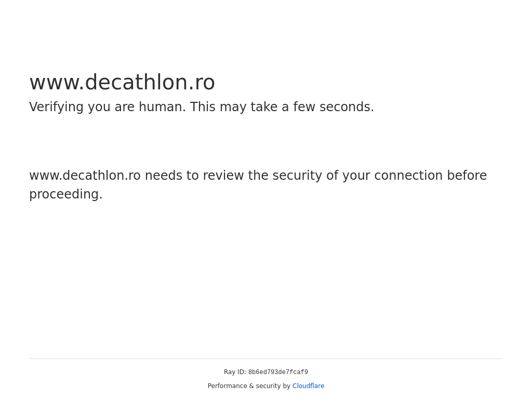
Task: Click the word "your" in the paragraph
Action: [x=356, y=176]
